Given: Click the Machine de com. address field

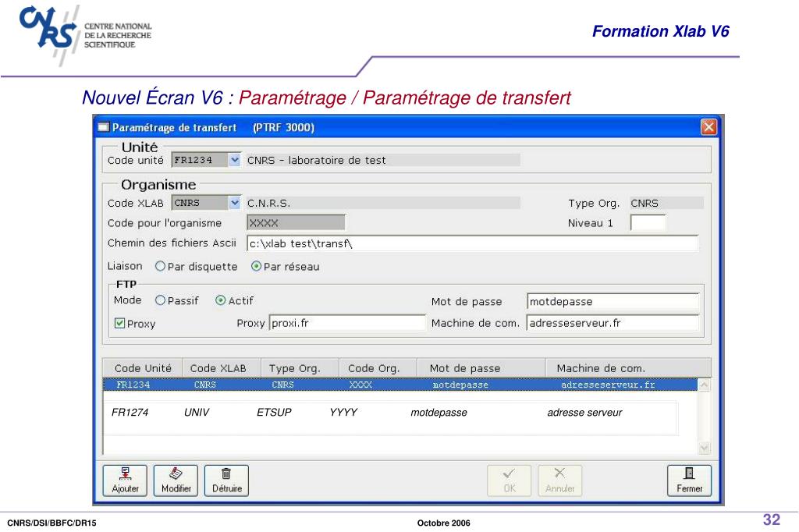Looking at the screenshot, I should pyautogui.click(x=613, y=323).
